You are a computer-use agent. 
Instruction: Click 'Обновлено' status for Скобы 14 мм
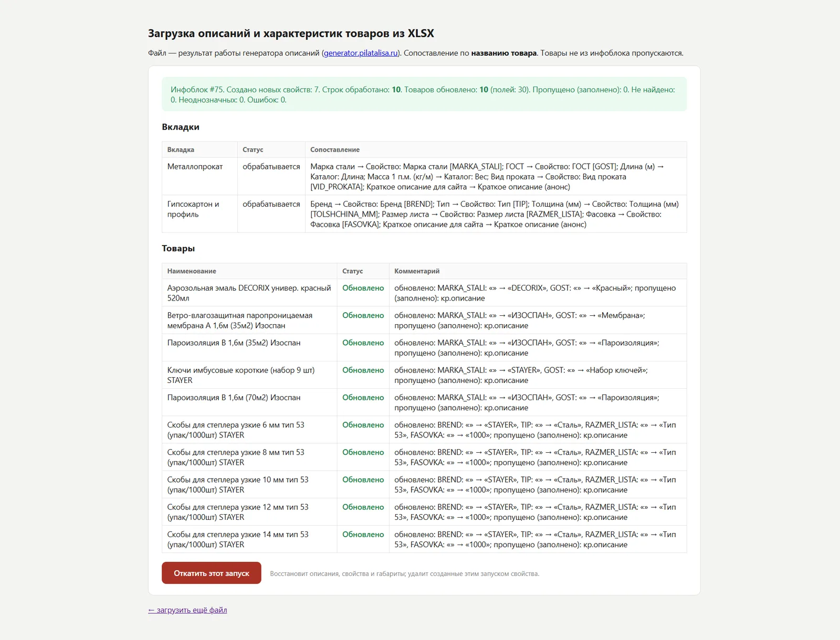(363, 535)
